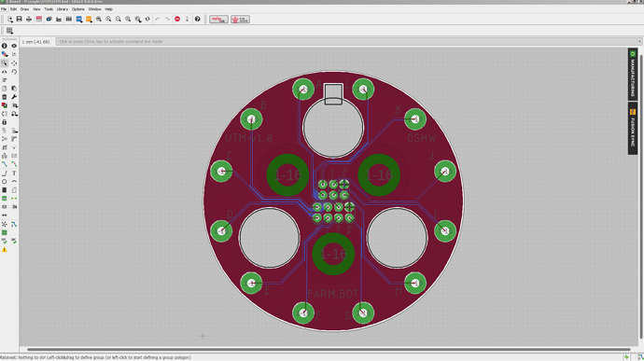Viewport: 644px width, 361px height.
Task: Open the Tools menu
Action: pos(49,9)
